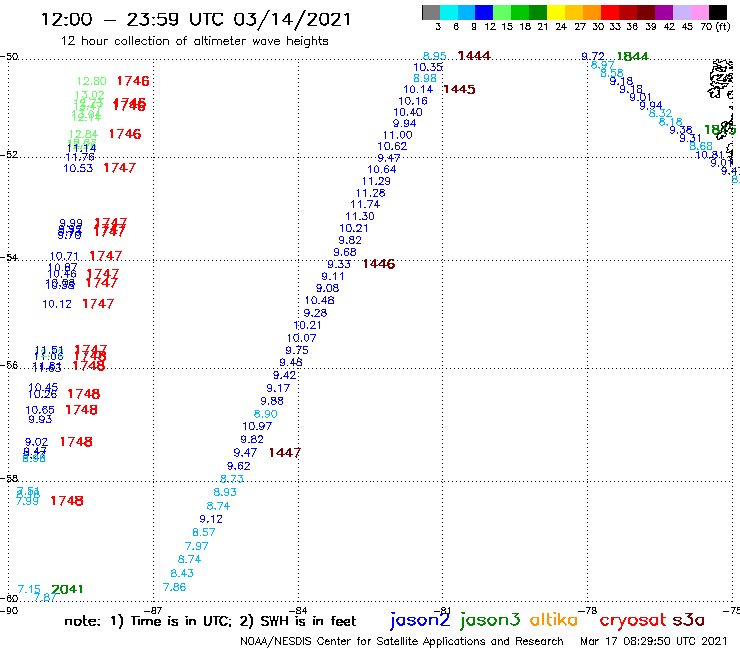Click wave height value '10.12'
The height and width of the screenshot is (650, 740).
(x=57, y=304)
